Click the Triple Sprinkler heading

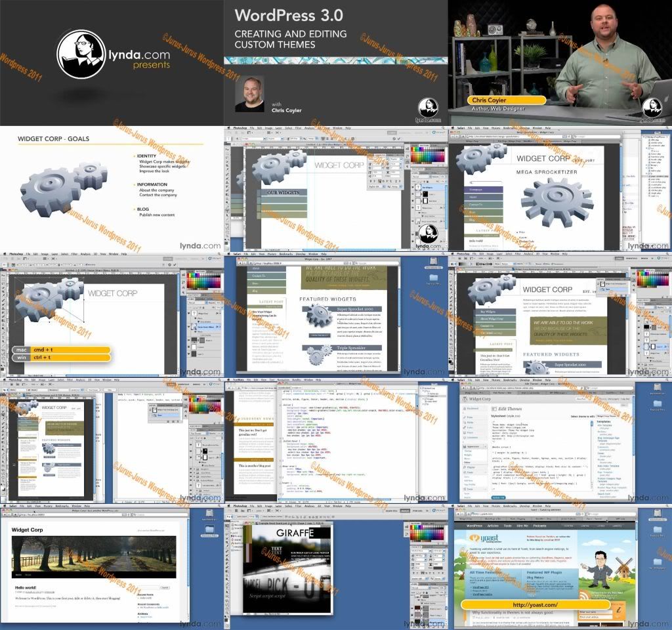point(351,348)
